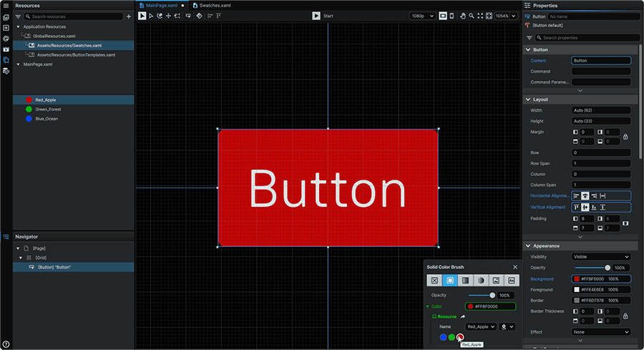Image resolution: width=644 pixels, height=350 pixels.
Task: Click the Search resources field
Action: pyautogui.click(x=74, y=16)
